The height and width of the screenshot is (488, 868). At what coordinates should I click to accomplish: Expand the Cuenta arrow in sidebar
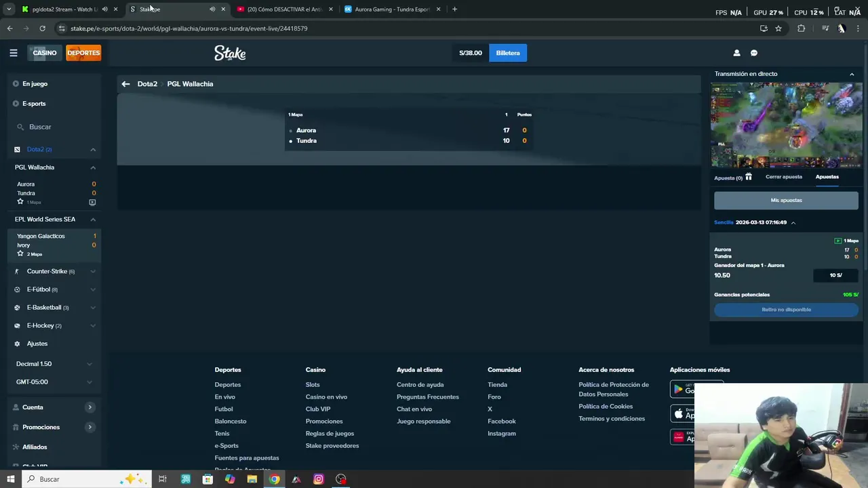coord(90,407)
